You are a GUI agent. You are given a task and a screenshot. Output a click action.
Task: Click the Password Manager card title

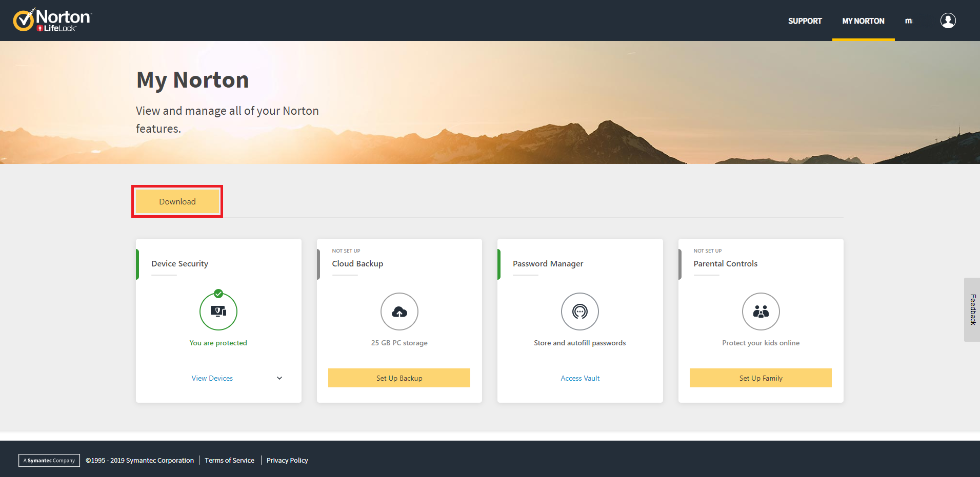548,263
